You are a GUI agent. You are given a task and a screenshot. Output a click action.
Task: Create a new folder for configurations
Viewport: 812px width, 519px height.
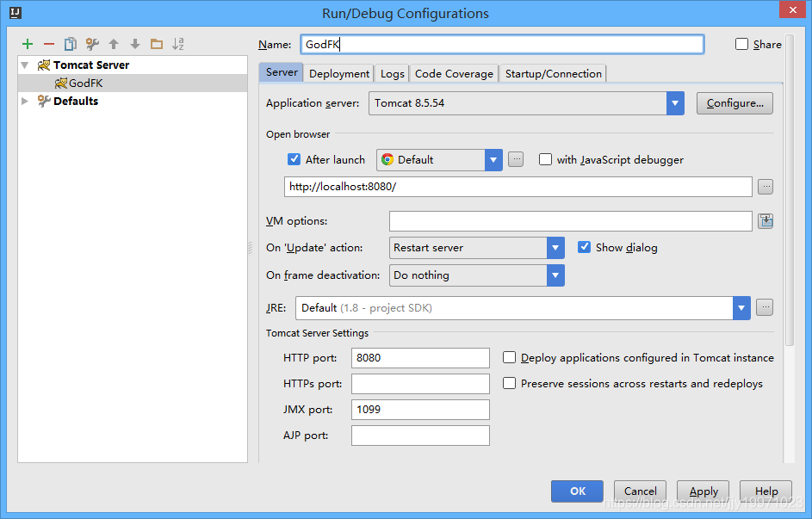[x=157, y=44]
